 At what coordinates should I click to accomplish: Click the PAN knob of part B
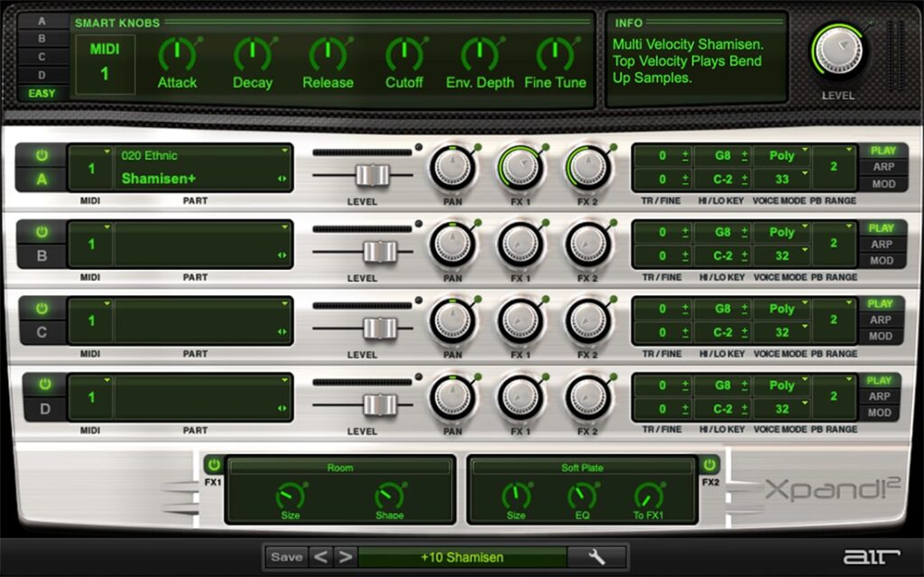click(453, 245)
